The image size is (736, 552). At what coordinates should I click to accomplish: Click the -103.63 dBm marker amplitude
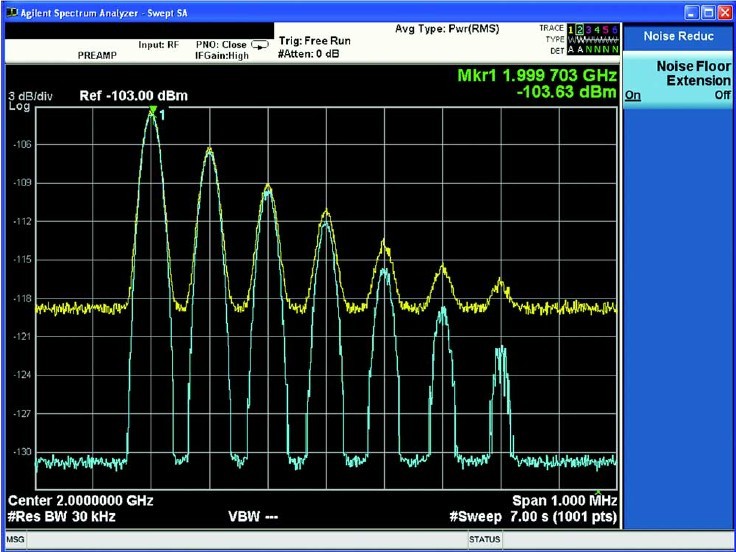coord(567,92)
